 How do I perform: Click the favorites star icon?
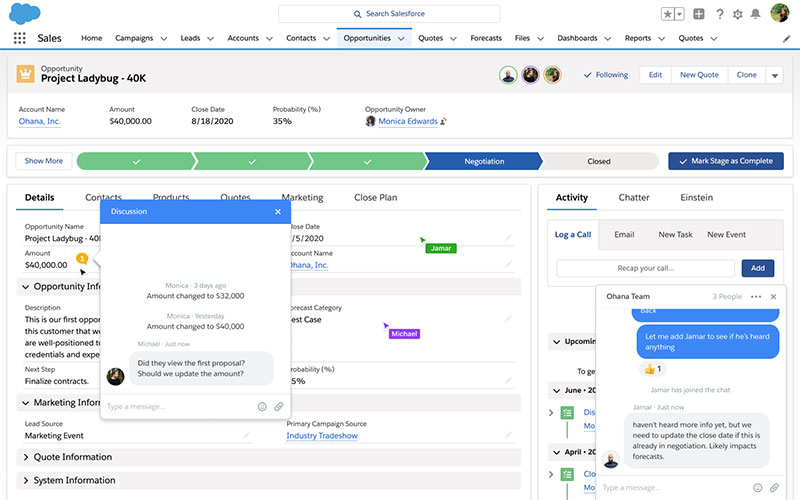[x=666, y=14]
